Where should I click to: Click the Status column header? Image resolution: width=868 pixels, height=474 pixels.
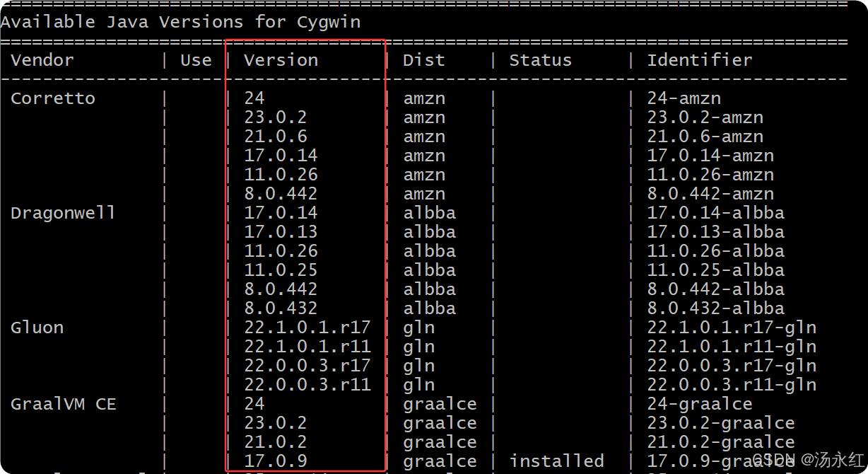pos(540,60)
